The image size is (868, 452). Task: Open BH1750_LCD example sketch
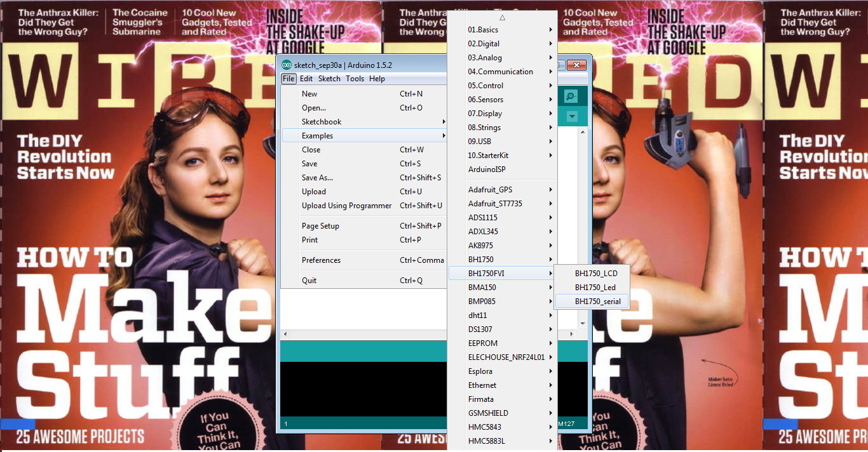pyautogui.click(x=592, y=274)
